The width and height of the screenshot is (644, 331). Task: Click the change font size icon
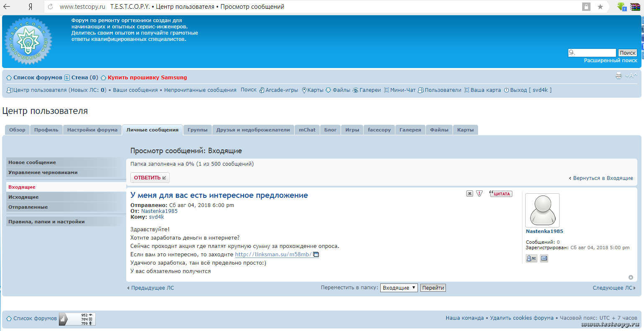pos(631,76)
